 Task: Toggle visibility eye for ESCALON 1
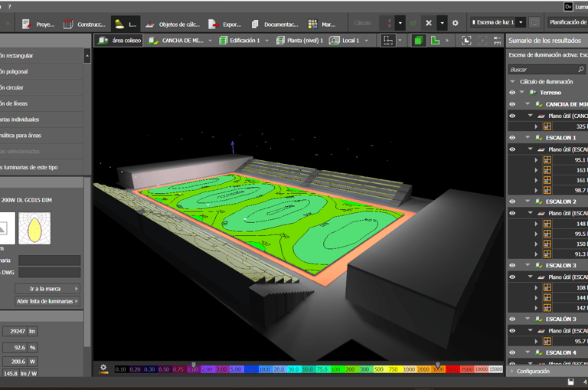click(512, 138)
